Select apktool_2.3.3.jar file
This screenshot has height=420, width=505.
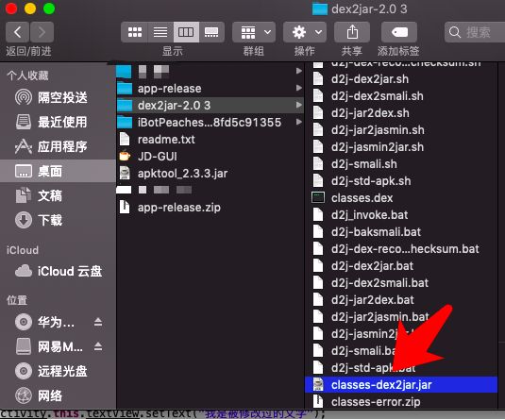[210, 174]
